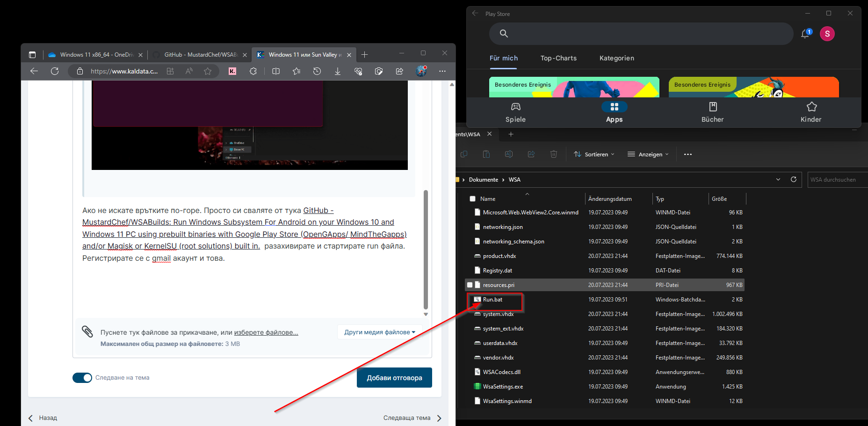868x426 pixels.
Task: Go to Следваща тема next topic
Action: click(413, 418)
